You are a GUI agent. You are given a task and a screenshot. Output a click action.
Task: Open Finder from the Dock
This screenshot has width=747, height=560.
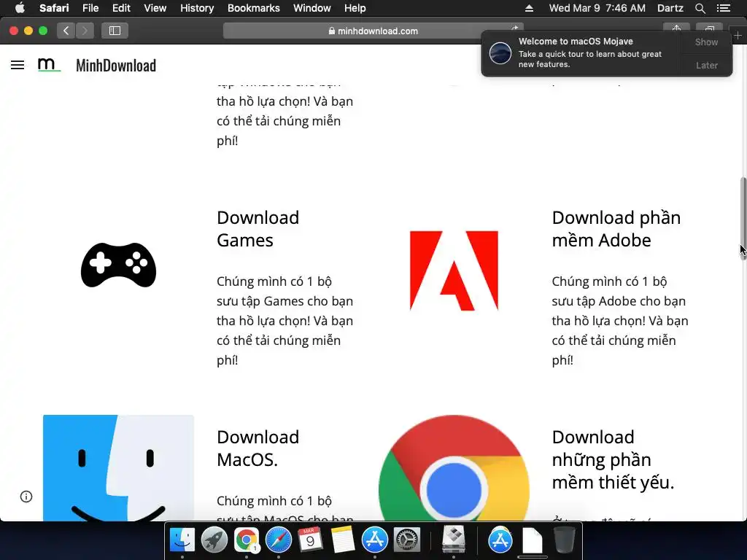[182, 540]
